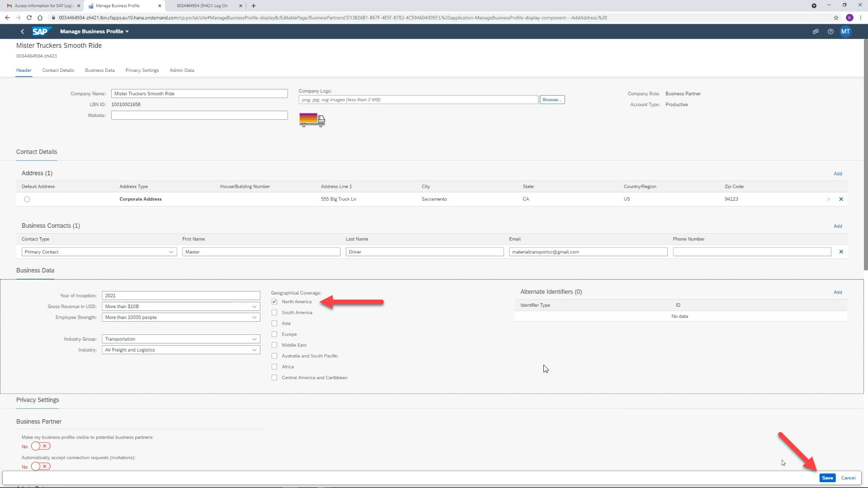
Task: Open Corporate Address row details chevron
Action: (828, 199)
